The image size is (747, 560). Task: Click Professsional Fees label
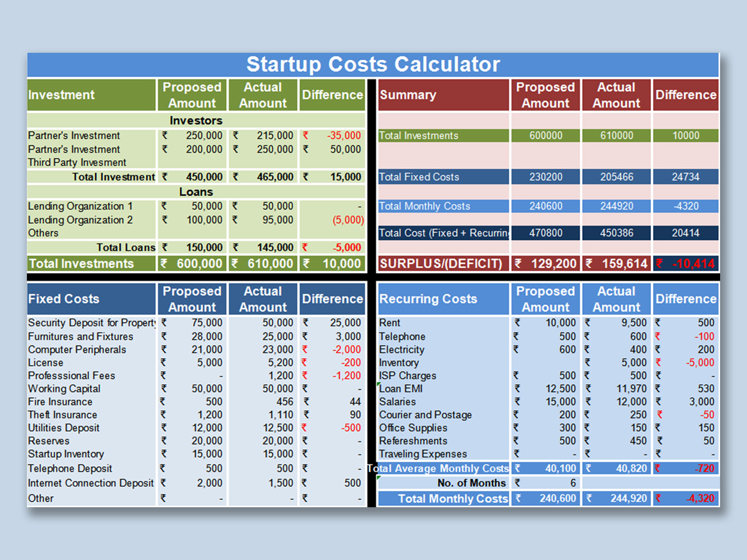(72, 375)
